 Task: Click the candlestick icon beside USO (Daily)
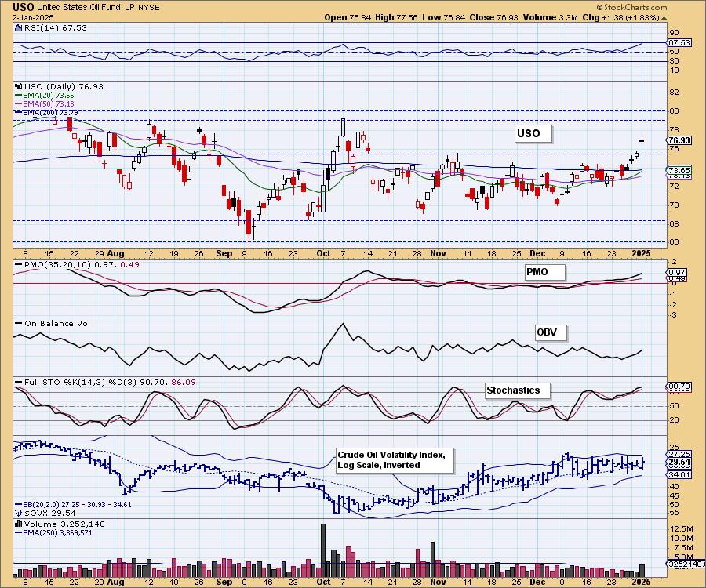(x=19, y=86)
